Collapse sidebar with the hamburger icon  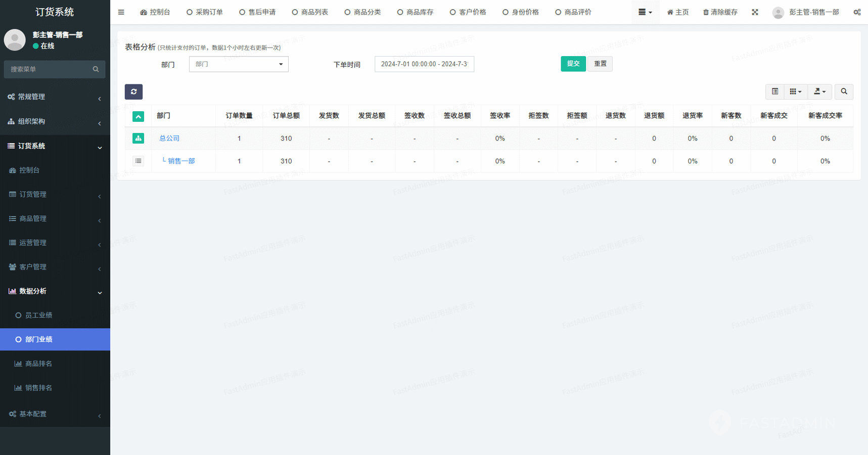[121, 12]
